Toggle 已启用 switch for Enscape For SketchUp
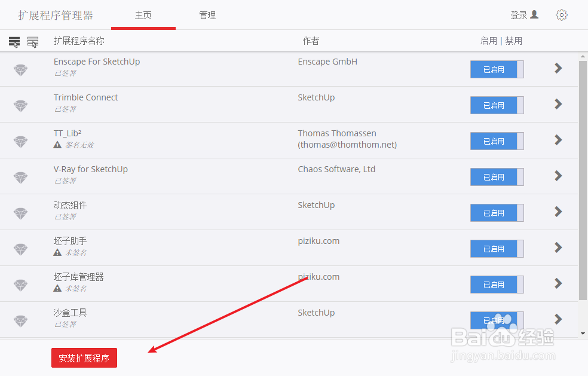588x376 pixels. 497,69
